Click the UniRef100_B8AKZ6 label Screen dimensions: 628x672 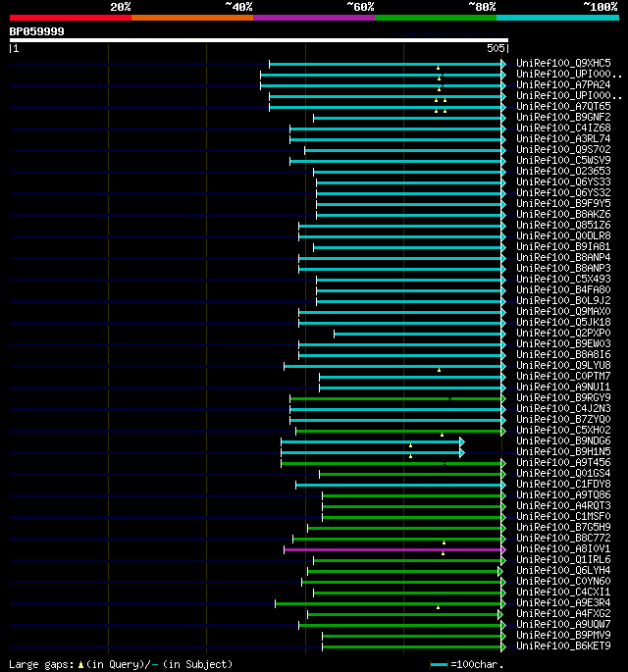563,214
